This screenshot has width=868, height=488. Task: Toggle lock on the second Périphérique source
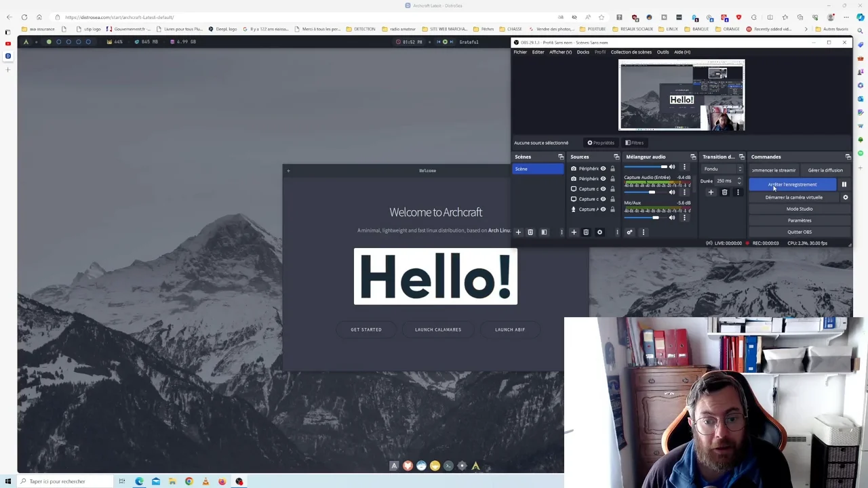(x=612, y=179)
